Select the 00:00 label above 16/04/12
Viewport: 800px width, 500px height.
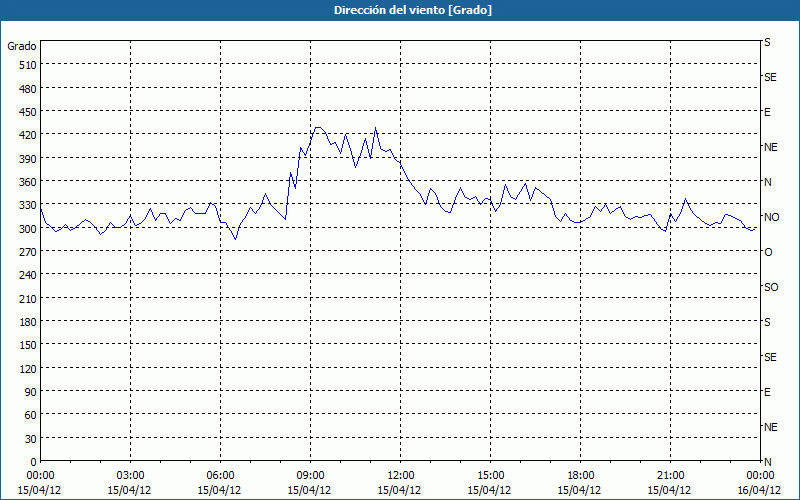[x=760, y=476]
